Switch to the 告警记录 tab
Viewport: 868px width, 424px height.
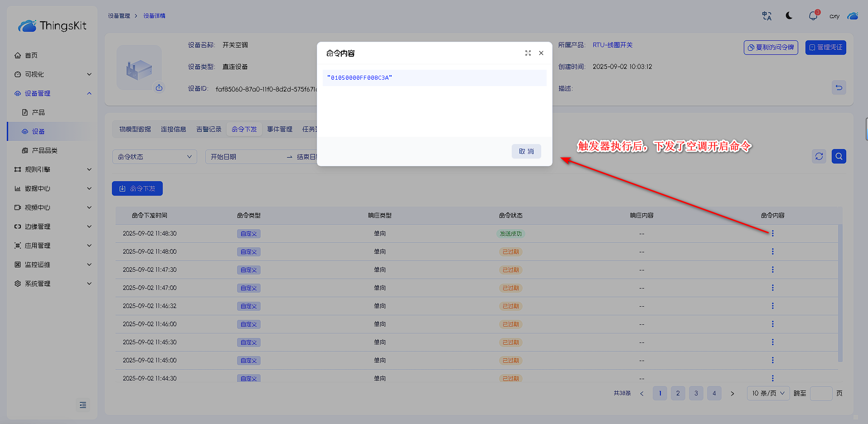209,129
